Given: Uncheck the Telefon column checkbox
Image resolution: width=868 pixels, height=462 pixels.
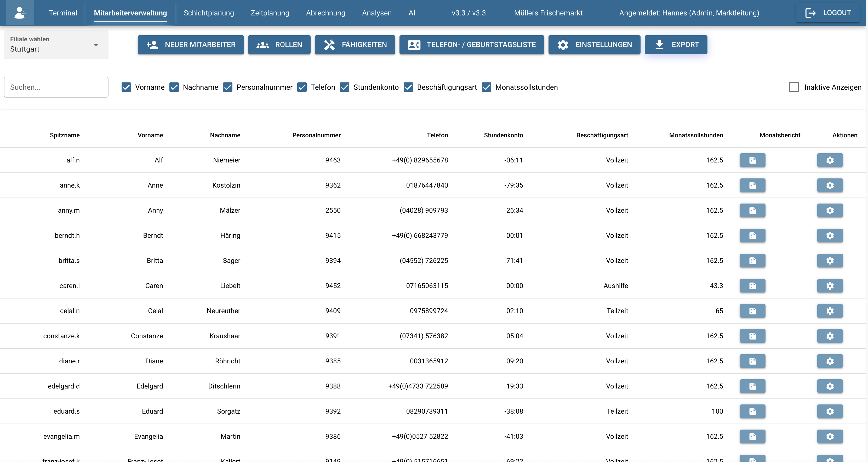Looking at the screenshot, I should 302,87.
